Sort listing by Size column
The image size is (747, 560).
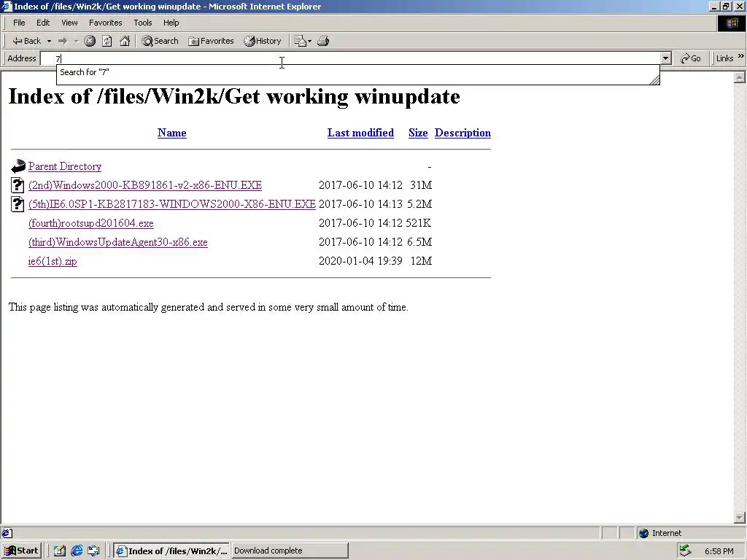coord(418,133)
